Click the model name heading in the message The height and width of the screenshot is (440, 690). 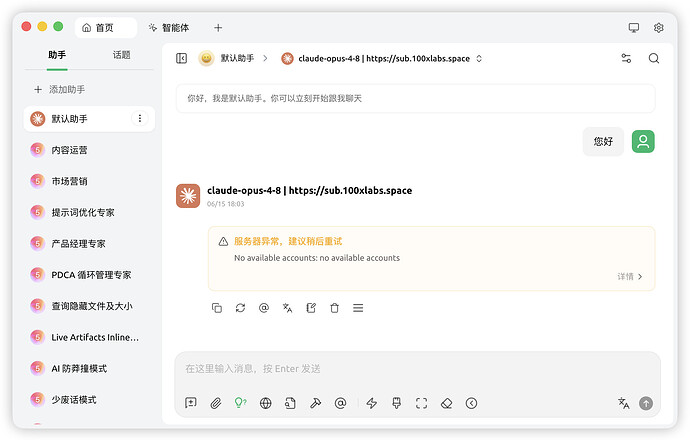pyautogui.click(x=309, y=191)
